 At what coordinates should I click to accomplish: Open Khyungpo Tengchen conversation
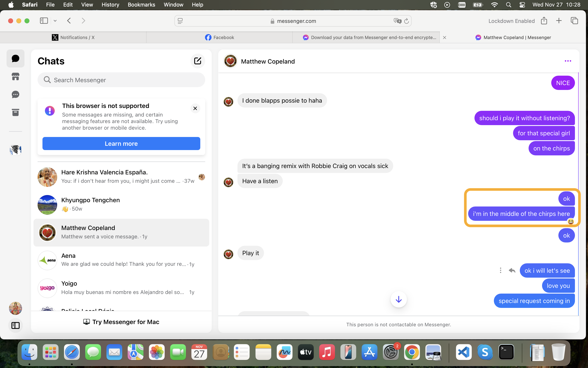121,204
